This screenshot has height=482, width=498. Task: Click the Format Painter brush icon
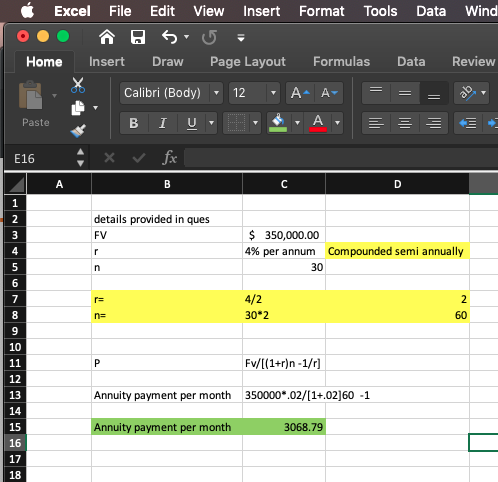pos(78,131)
